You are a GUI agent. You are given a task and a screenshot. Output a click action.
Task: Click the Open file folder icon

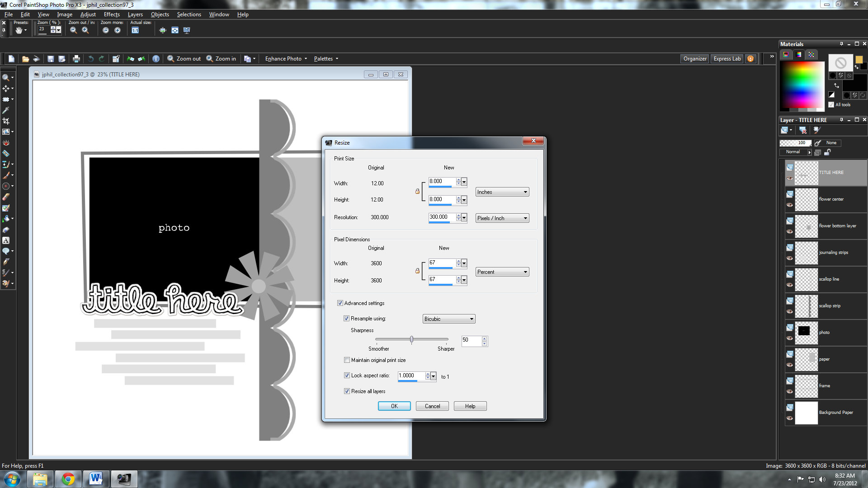(x=25, y=59)
